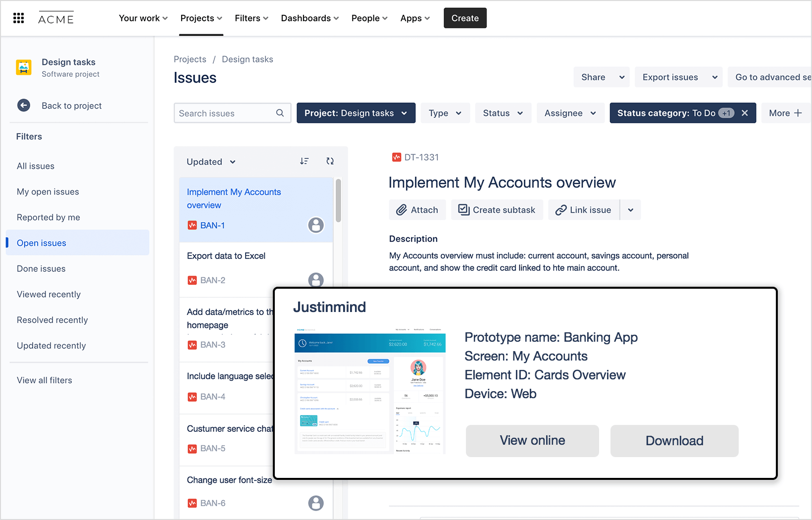
Task: Open the Your work menu
Action: (143, 18)
